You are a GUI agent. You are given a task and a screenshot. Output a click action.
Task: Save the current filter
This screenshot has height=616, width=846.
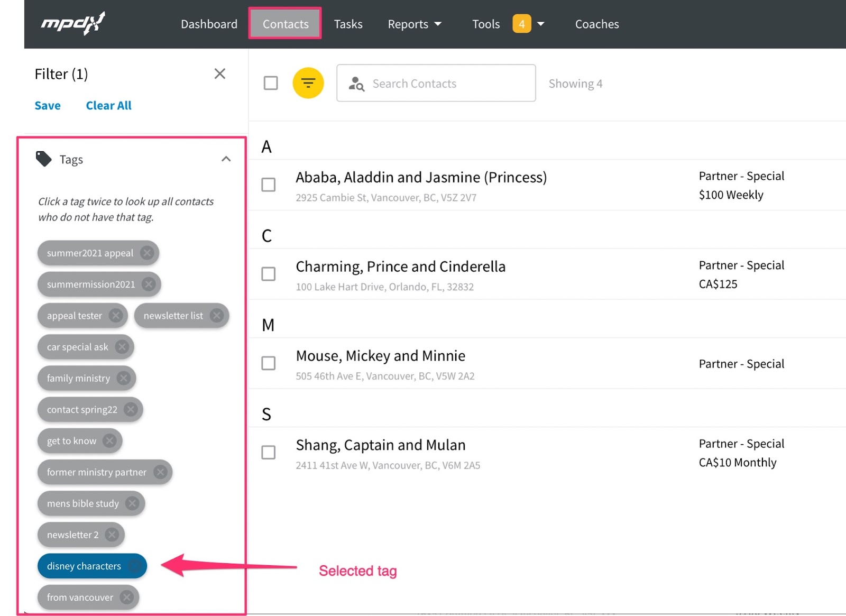(x=48, y=105)
